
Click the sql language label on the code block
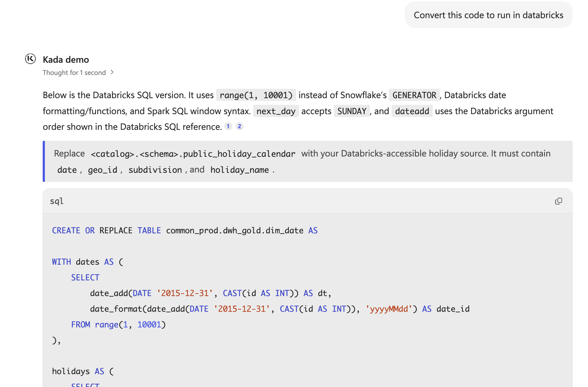coord(57,201)
